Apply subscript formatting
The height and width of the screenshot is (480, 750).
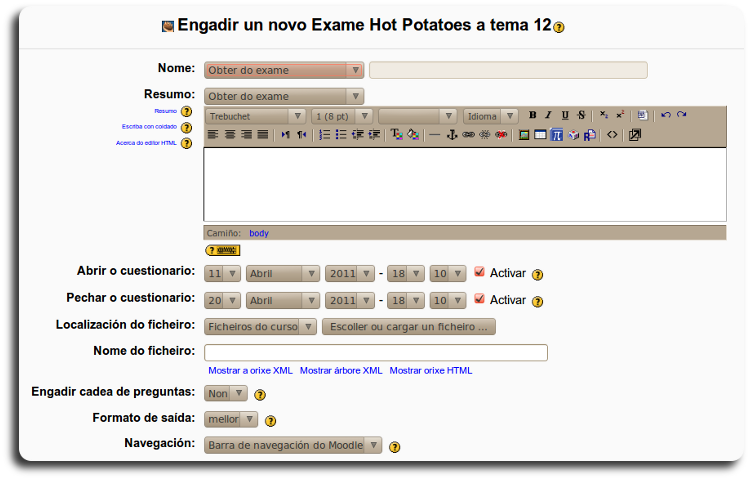pyautogui.click(x=604, y=115)
